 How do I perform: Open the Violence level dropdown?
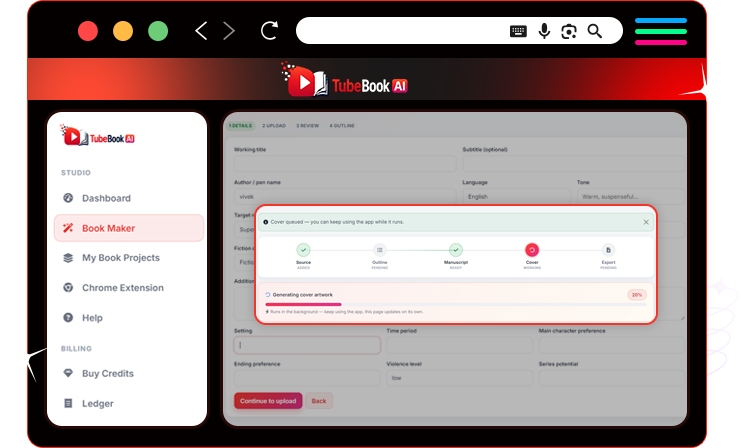pos(459,378)
